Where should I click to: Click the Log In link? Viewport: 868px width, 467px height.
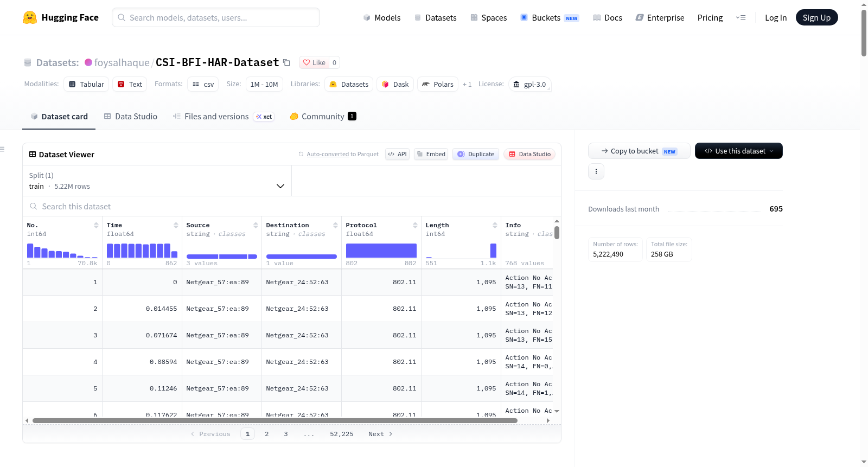click(776, 18)
